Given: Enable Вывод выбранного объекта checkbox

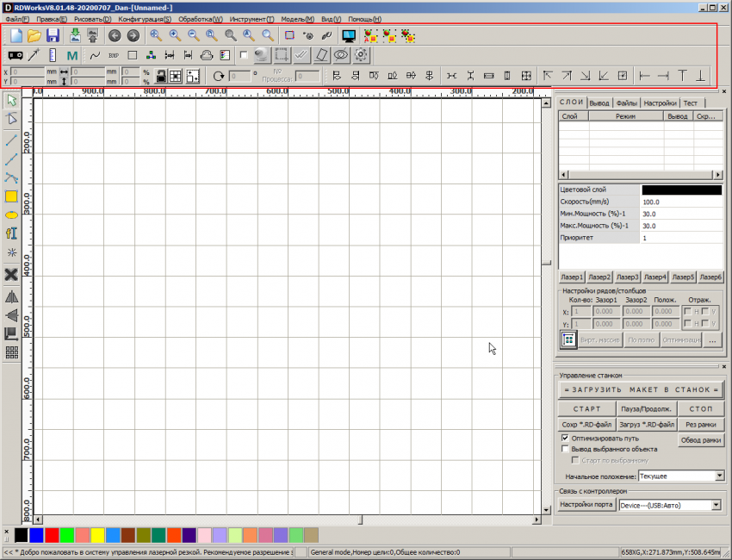Looking at the screenshot, I should coord(568,449).
